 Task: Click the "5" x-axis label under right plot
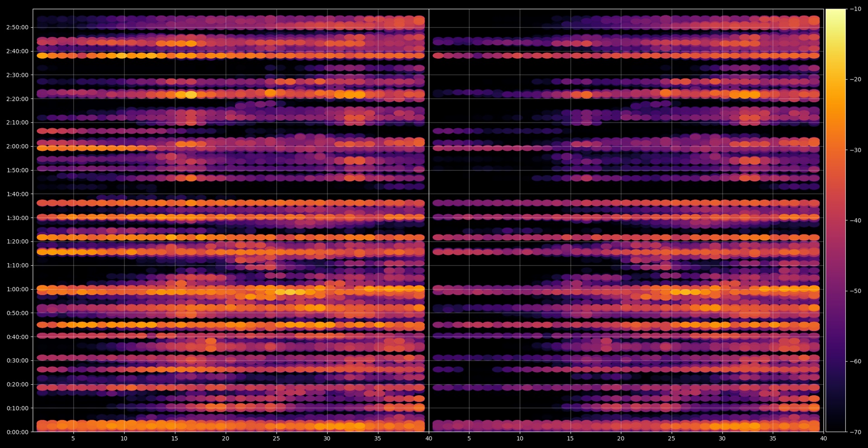[469, 439]
